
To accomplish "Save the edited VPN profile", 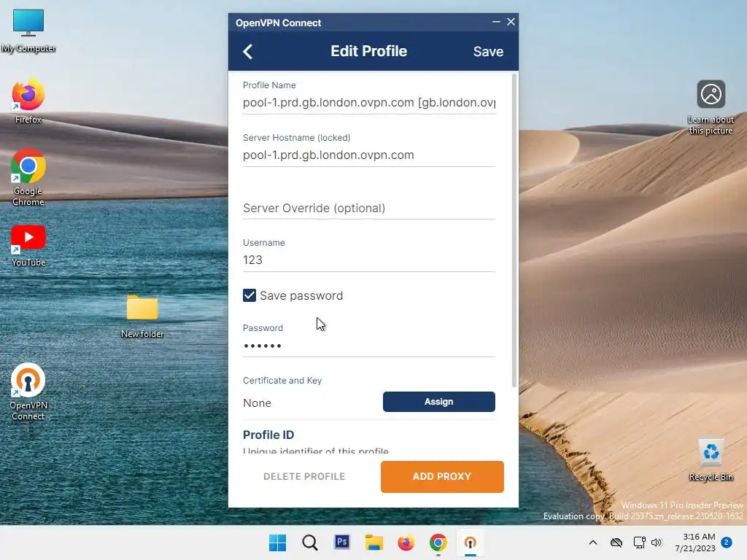I will [488, 52].
